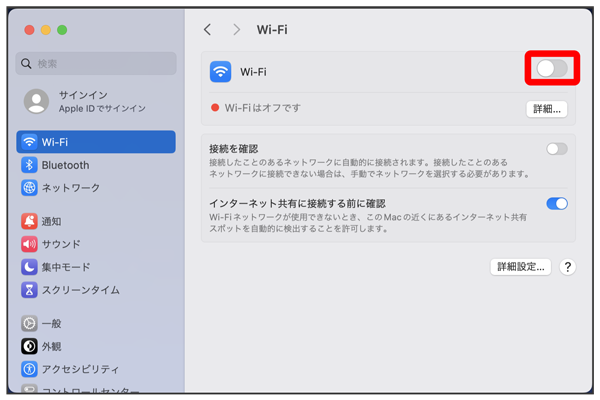The height and width of the screenshot is (400, 600).
Task: Go back with the left chevron
Action: click(x=207, y=30)
